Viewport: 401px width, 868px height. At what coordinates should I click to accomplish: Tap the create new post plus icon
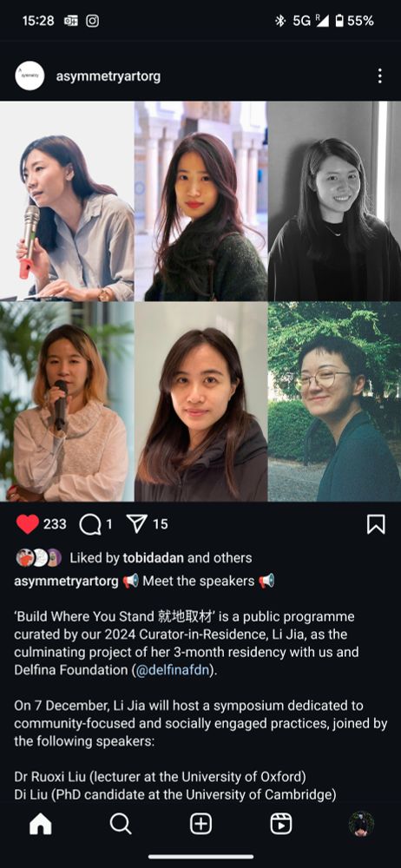(x=200, y=825)
